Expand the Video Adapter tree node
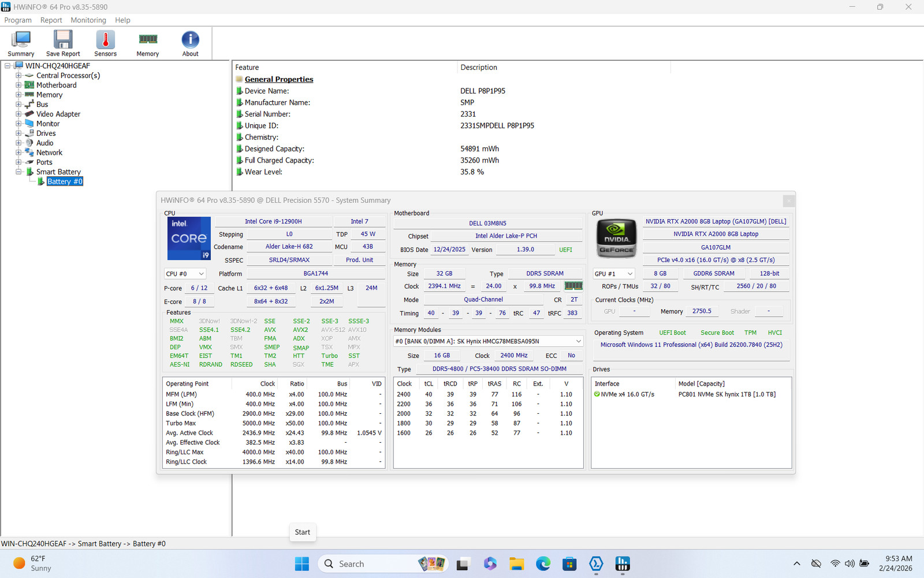 pyautogui.click(x=18, y=114)
